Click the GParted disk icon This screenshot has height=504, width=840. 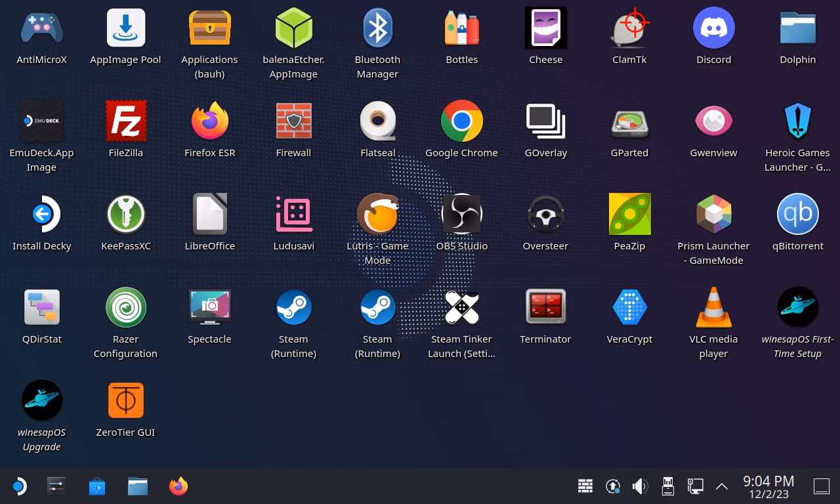629,122
